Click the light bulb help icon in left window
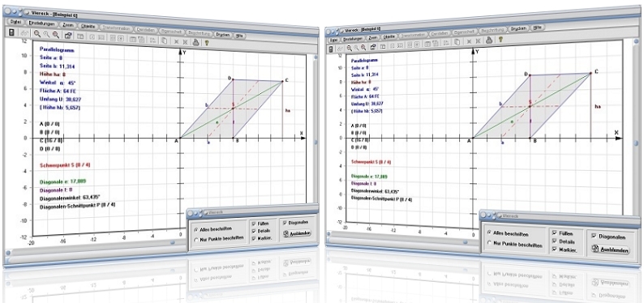The width and height of the screenshot is (644, 303). point(206,41)
